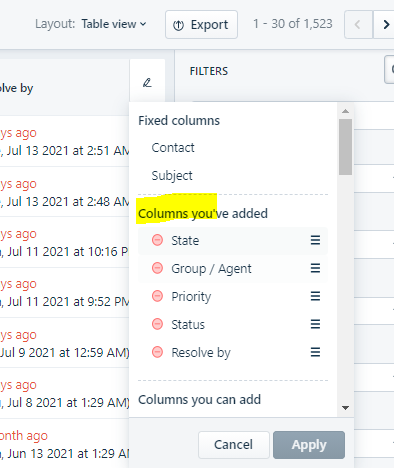
Task: Click the reorder handle for Resolve by
Action: coord(315,352)
